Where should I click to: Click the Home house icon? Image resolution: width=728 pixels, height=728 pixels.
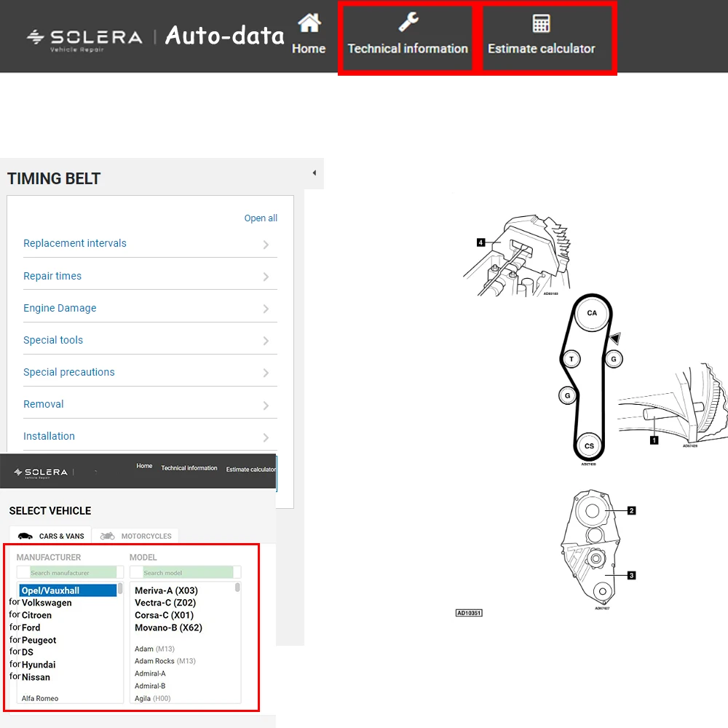[x=309, y=23]
